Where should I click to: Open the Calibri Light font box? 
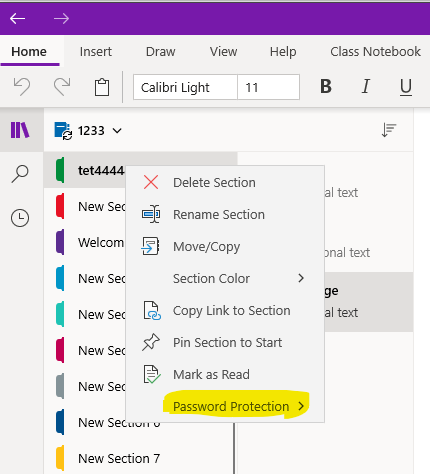185,87
